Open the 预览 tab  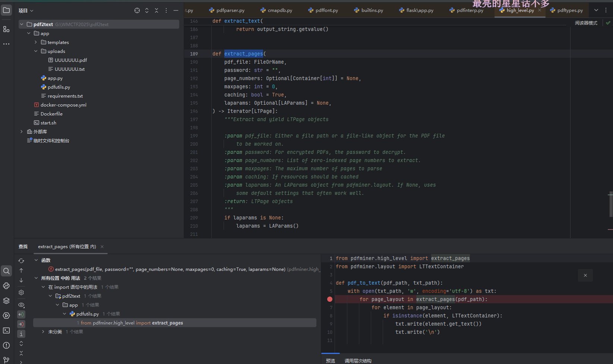coord(330,361)
